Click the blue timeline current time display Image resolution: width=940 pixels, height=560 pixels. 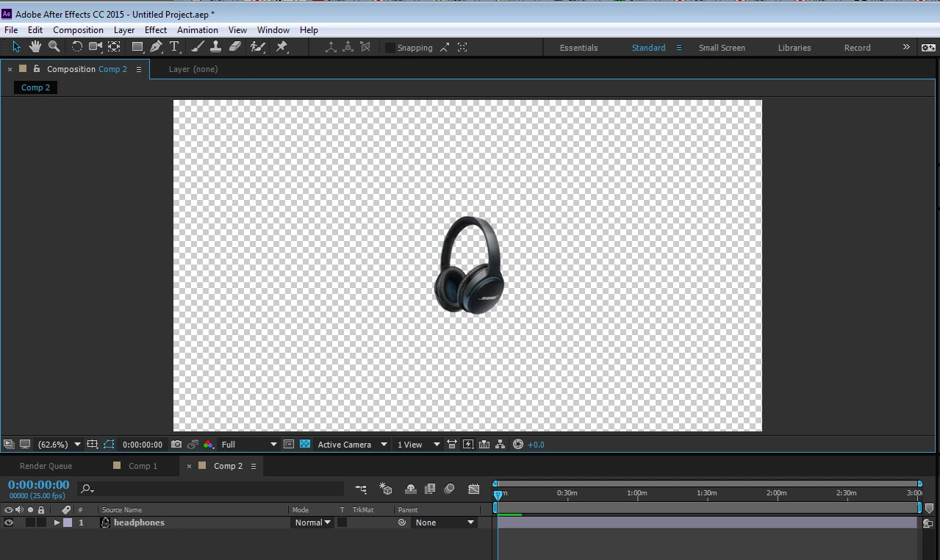click(38, 485)
